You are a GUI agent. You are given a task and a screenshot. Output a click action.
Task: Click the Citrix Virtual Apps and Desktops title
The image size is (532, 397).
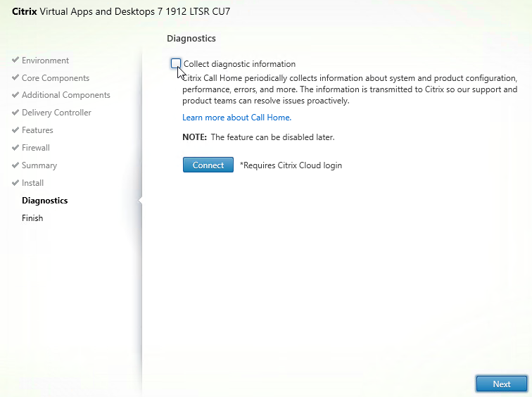pyautogui.click(x=121, y=11)
